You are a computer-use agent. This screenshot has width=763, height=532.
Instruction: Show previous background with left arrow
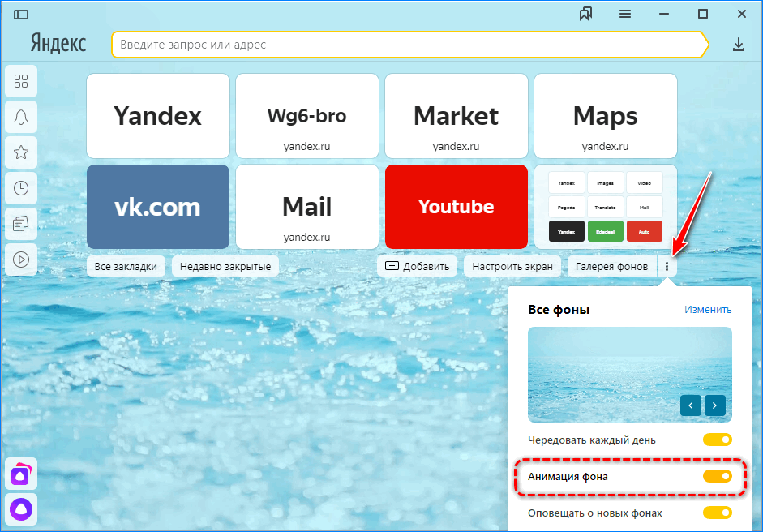[x=690, y=405]
